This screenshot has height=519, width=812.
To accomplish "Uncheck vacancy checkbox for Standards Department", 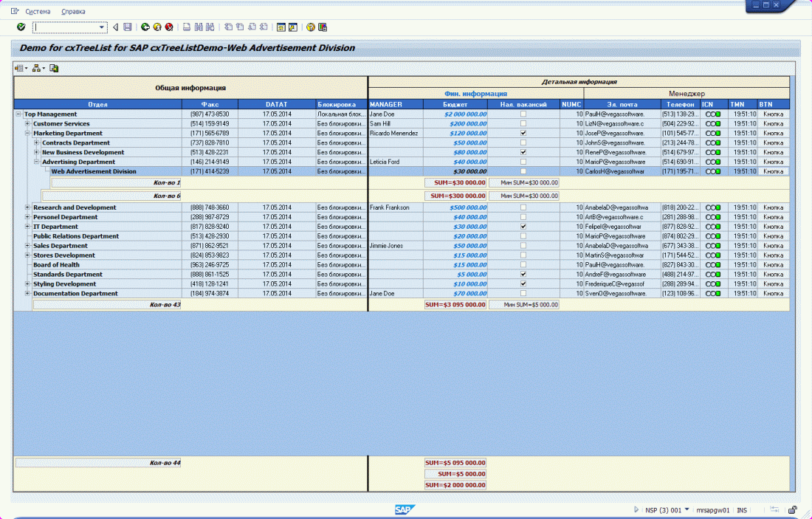I will coord(523,274).
